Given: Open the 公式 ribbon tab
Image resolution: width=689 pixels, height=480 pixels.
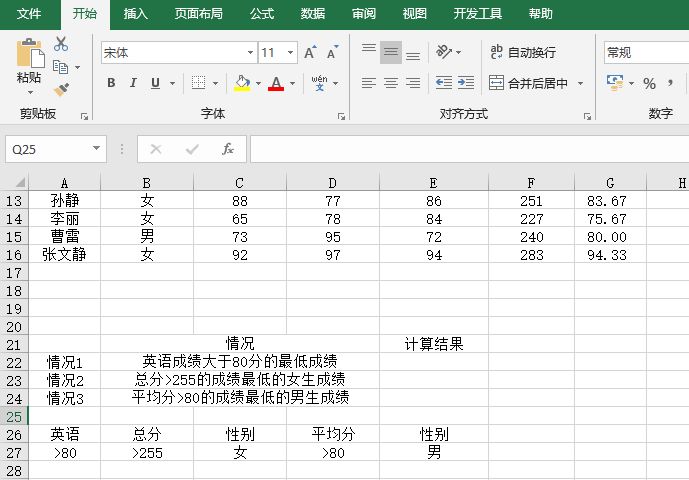Looking at the screenshot, I should point(262,14).
